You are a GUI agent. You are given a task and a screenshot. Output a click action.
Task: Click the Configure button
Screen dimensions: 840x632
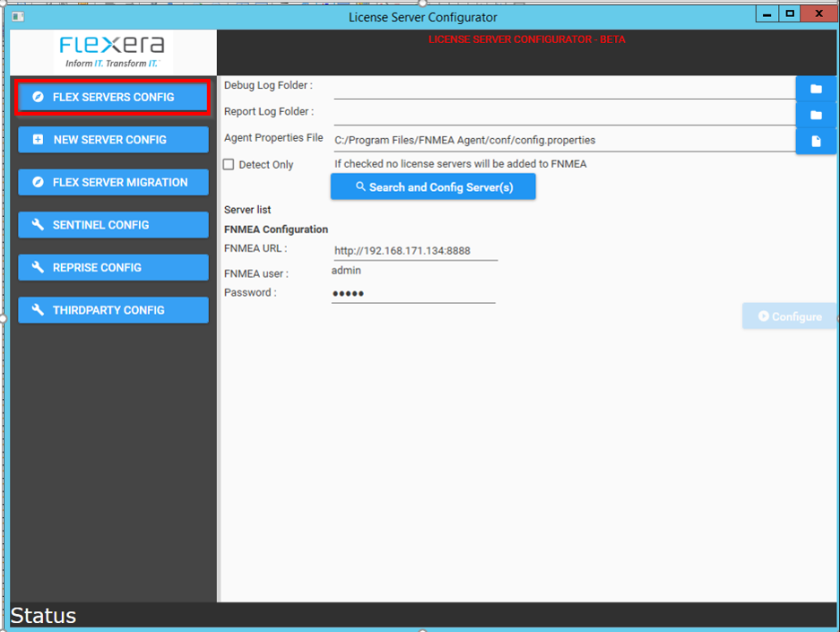coord(789,316)
